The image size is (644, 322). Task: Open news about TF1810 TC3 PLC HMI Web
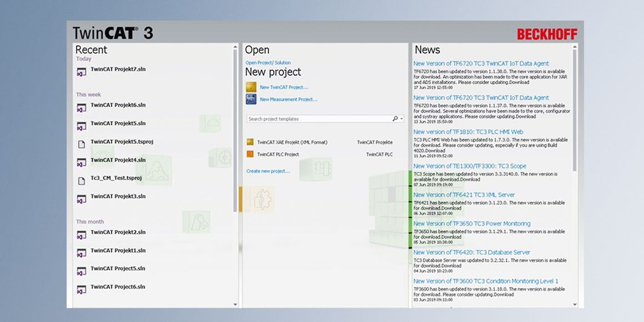pos(468,132)
